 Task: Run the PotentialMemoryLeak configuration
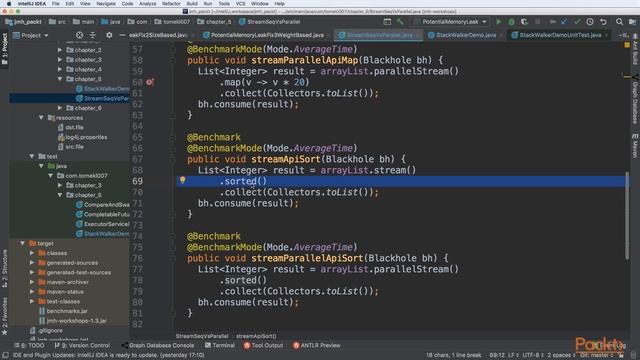point(498,22)
